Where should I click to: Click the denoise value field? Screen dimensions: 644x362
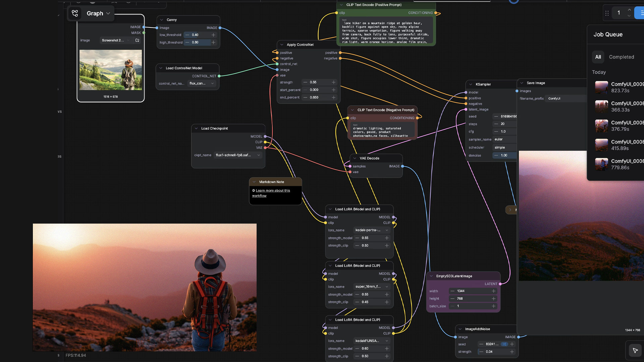(505, 156)
